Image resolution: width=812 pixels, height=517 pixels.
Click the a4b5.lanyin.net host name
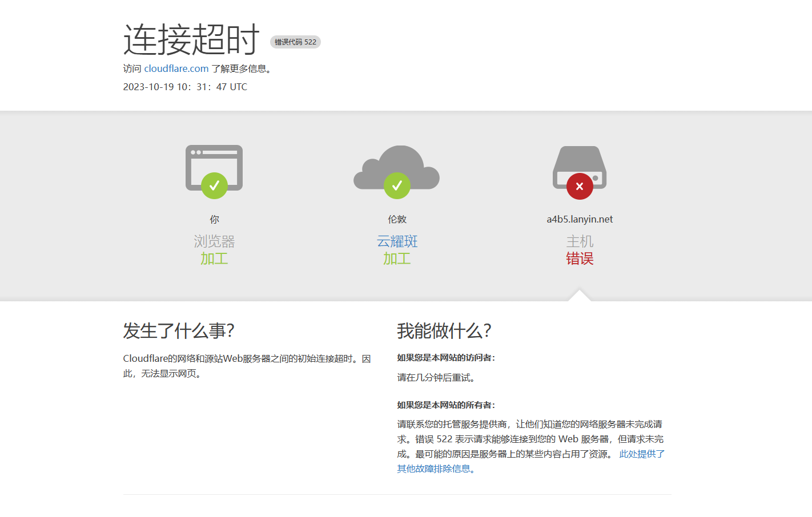580,219
